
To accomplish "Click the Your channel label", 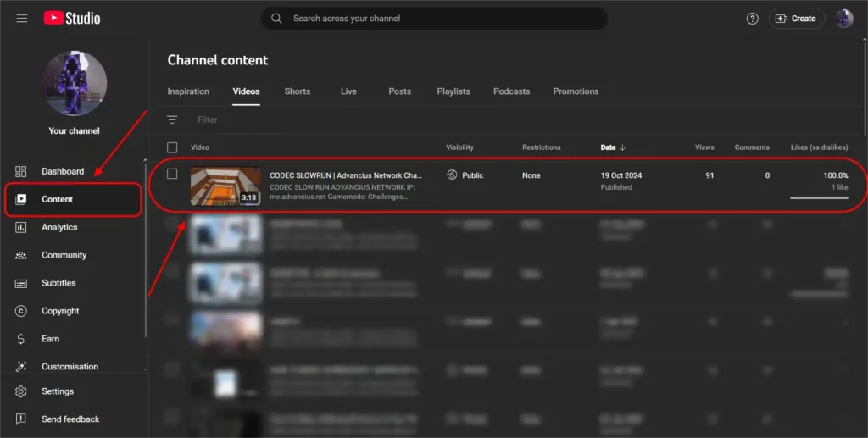I will [75, 131].
